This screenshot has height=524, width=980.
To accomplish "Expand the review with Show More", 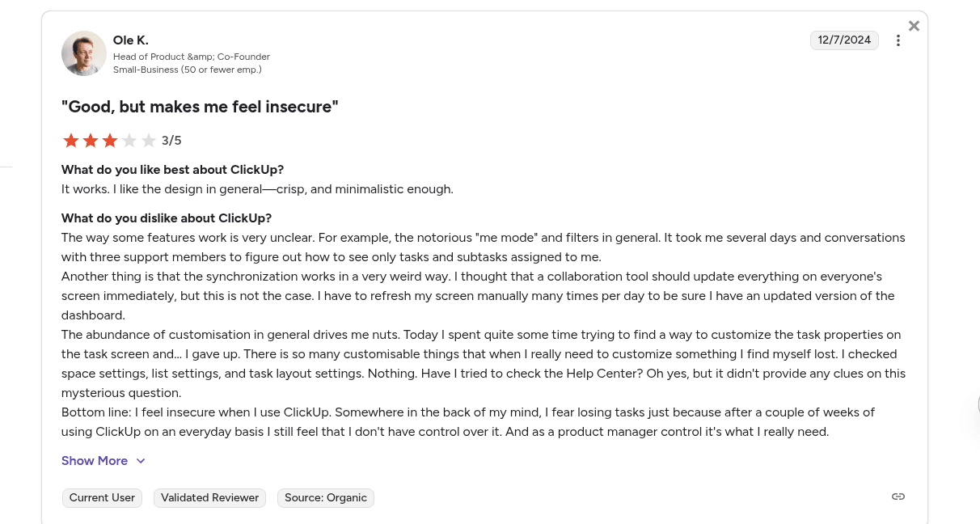I will [x=95, y=461].
